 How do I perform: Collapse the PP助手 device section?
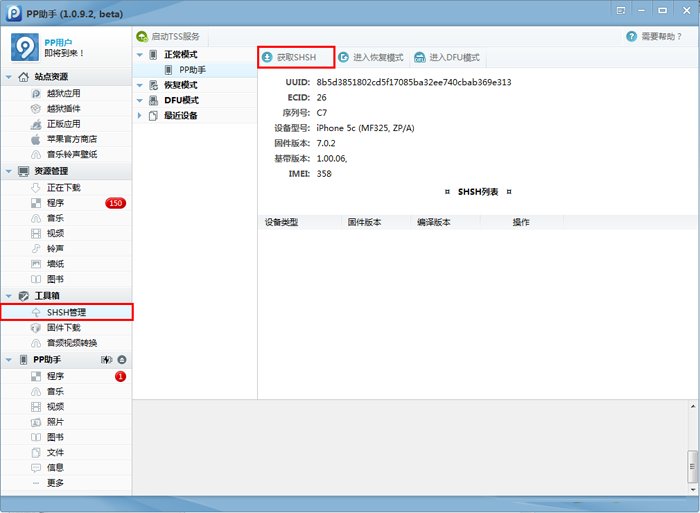tap(8, 359)
